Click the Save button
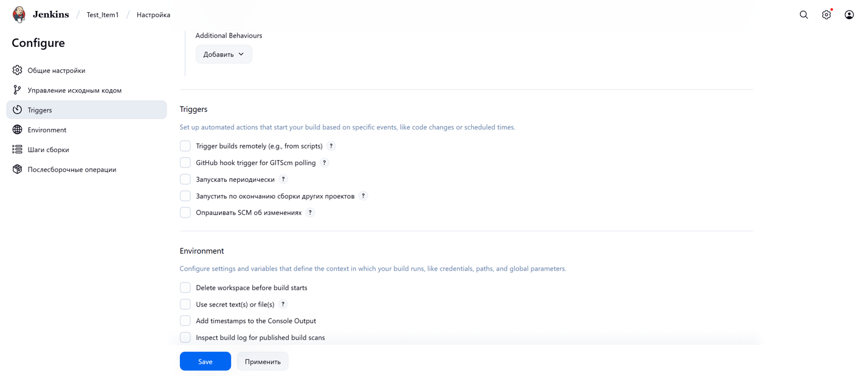This screenshot has height=376, width=868. pyautogui.click(x=205, y=361)
